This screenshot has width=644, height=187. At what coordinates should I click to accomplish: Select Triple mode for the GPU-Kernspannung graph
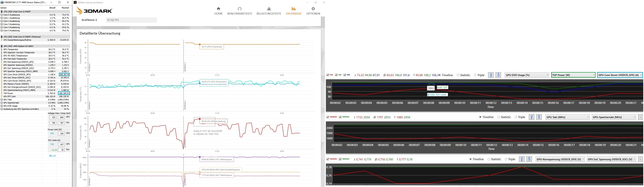click(x=510, y=159)
